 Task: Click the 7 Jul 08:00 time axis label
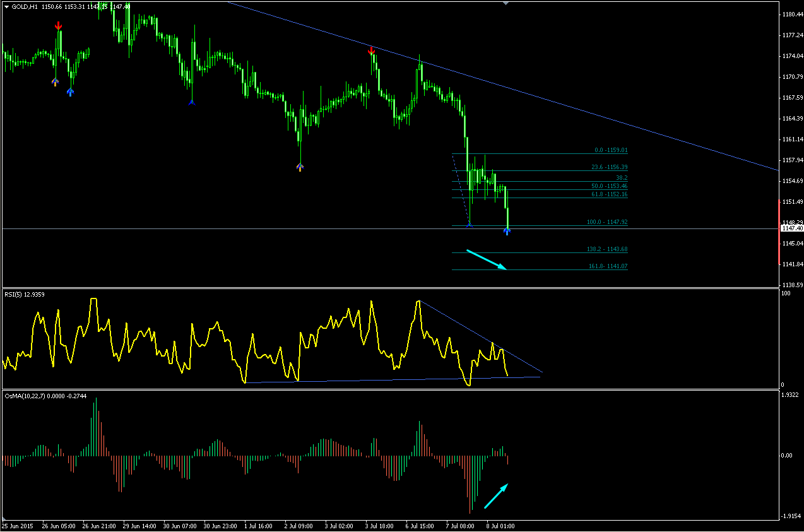pyautogui.click(x=460, y=525)
